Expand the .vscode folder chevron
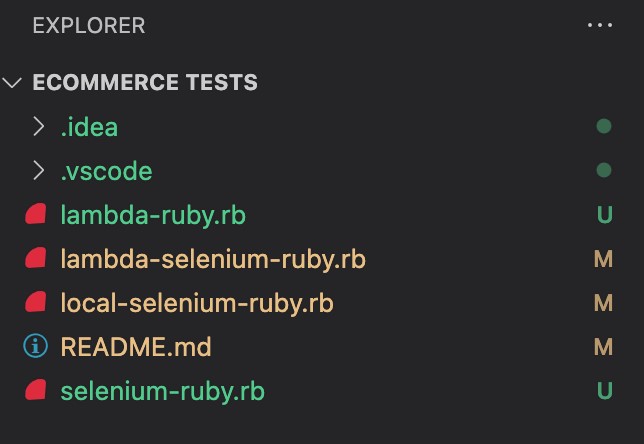Screen dimensions: 644x444 point(38,171)
